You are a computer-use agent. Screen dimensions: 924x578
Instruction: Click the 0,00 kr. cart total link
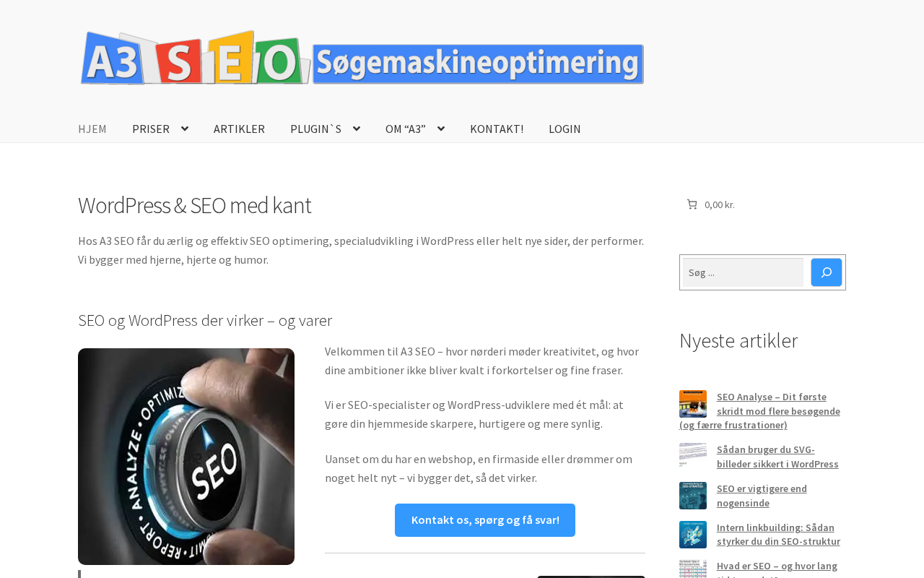(720, 204)
